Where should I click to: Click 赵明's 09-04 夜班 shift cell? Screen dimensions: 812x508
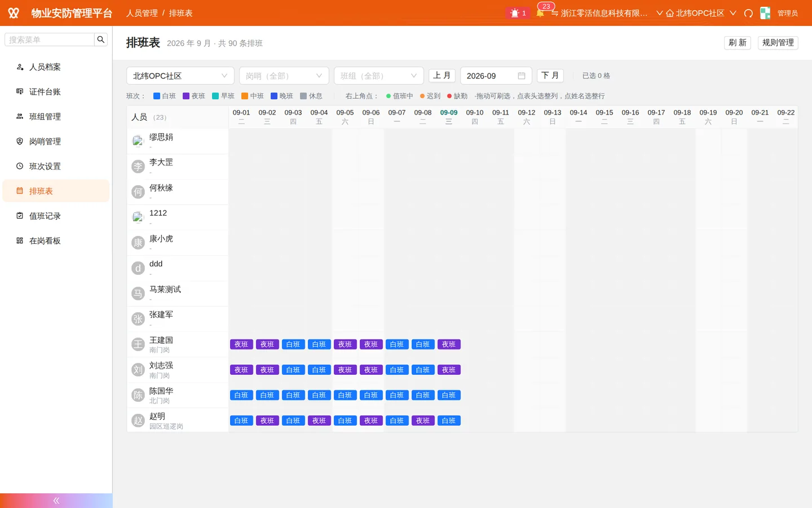pyautogui.click(x=319, y=421)
